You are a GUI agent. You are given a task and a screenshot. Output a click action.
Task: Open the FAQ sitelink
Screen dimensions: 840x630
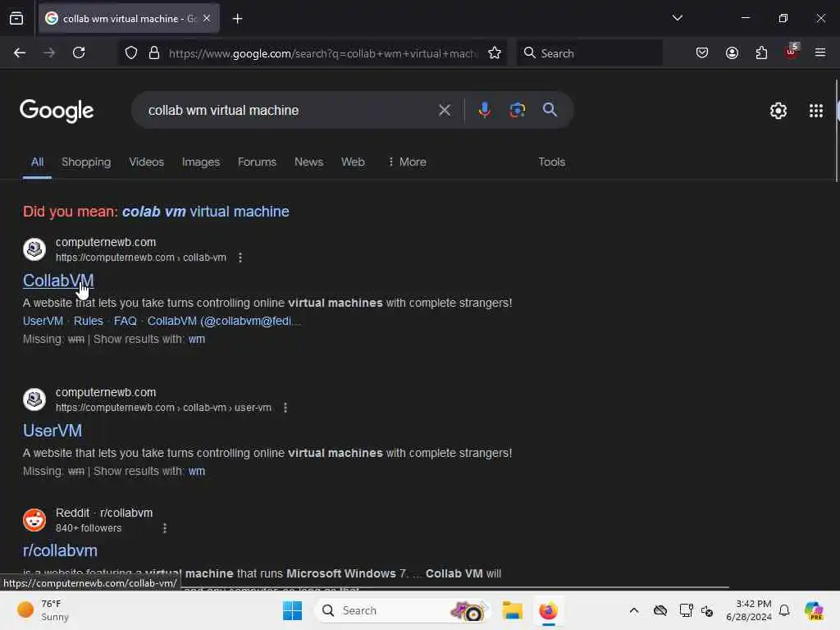[x=126, y=321]
